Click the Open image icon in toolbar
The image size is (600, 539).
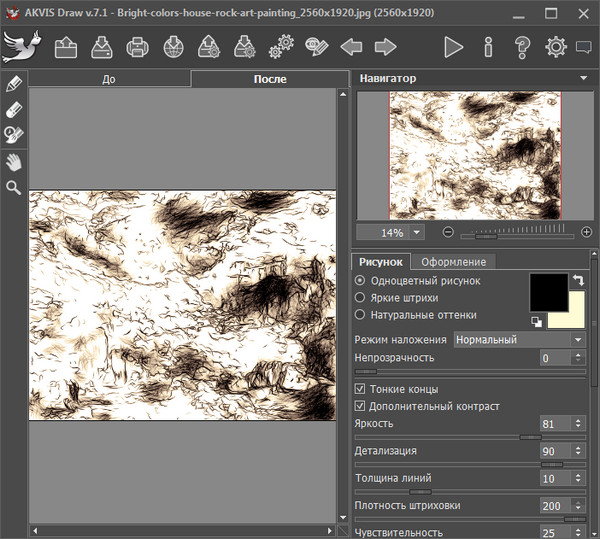[66, 47]
